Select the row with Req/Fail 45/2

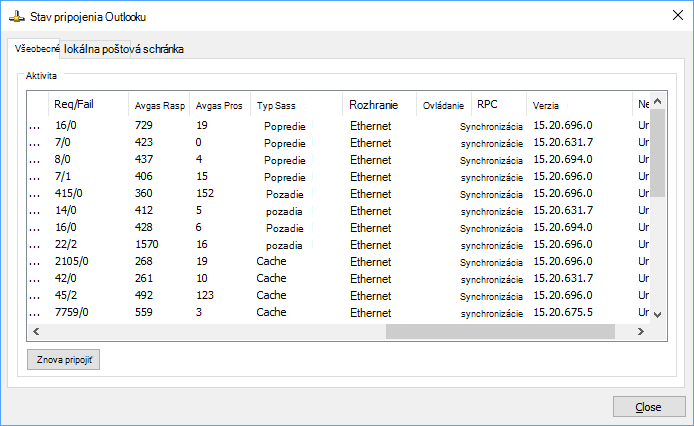[339, 295]
